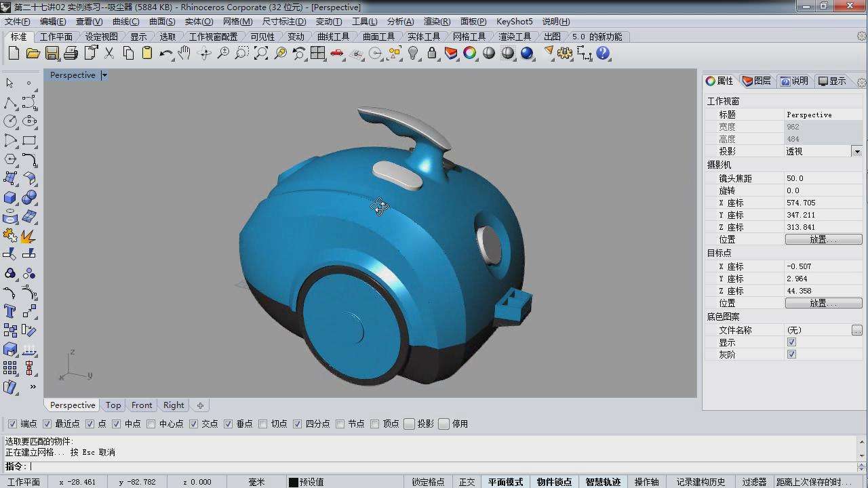
Task: Click the camera 位置 放置 button
Action: (x=823, y=239)
